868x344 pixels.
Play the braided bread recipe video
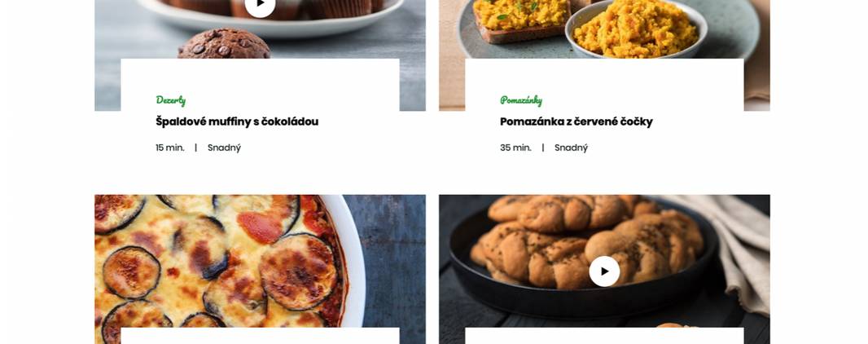(604, 271)
